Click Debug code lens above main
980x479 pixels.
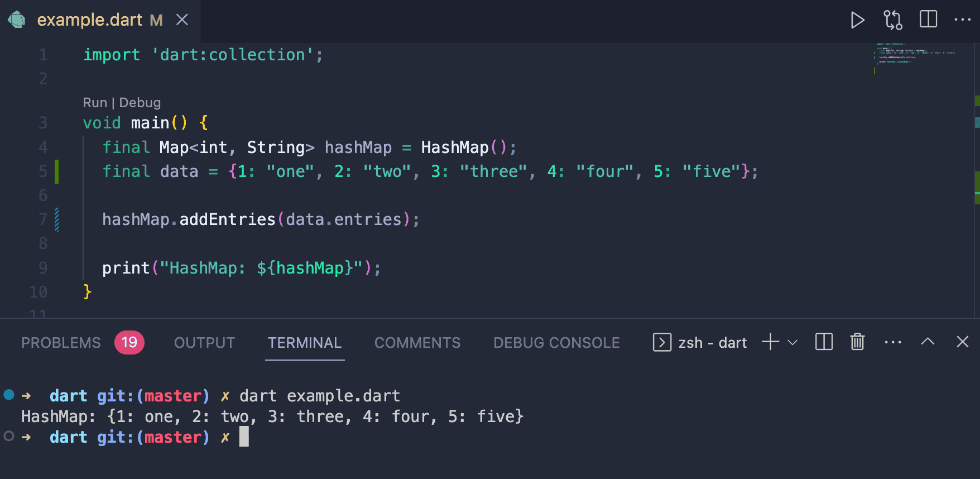point(140,103)
